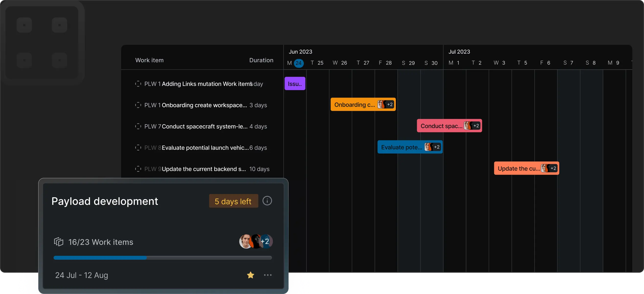
Task: Toggle the favorite star on Payload development card
Action: (x=250, y=275)
